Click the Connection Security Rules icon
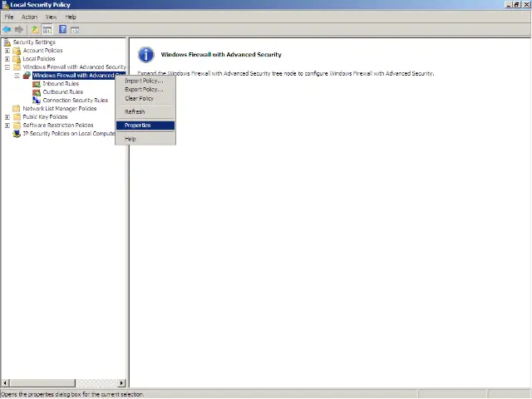Screen dimensions: 532x399 (x=37, y=101)
